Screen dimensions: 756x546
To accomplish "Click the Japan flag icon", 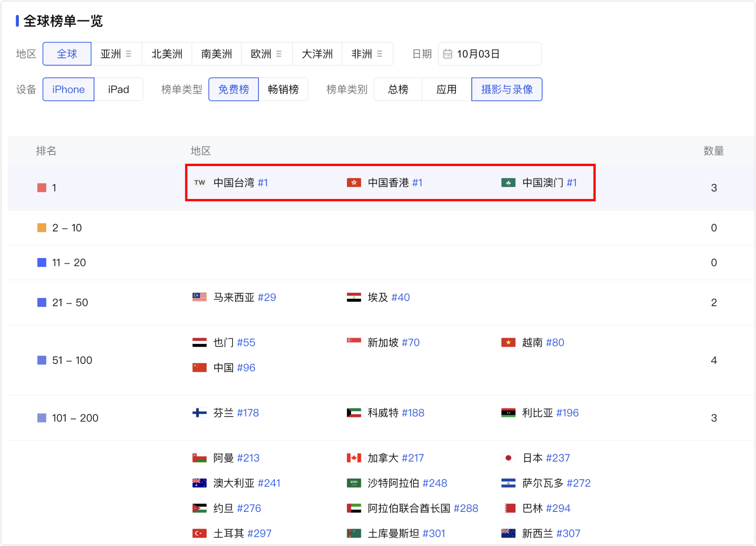I will click(x=508, y=458).
